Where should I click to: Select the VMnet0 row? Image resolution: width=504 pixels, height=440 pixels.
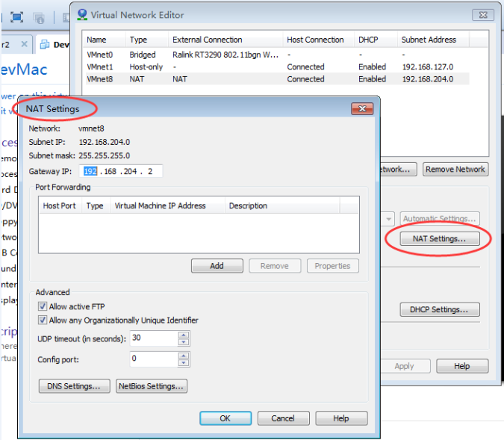(278, 55)
